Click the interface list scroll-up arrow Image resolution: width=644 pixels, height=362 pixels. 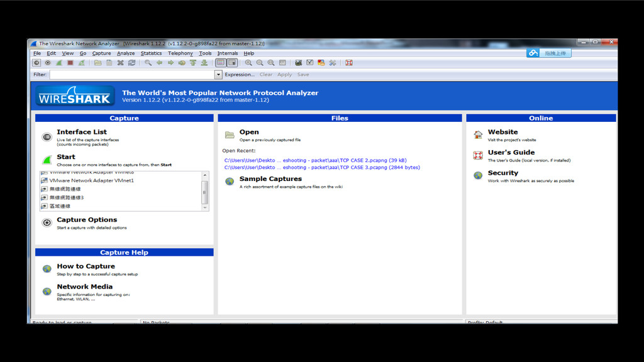click(205, 175)
